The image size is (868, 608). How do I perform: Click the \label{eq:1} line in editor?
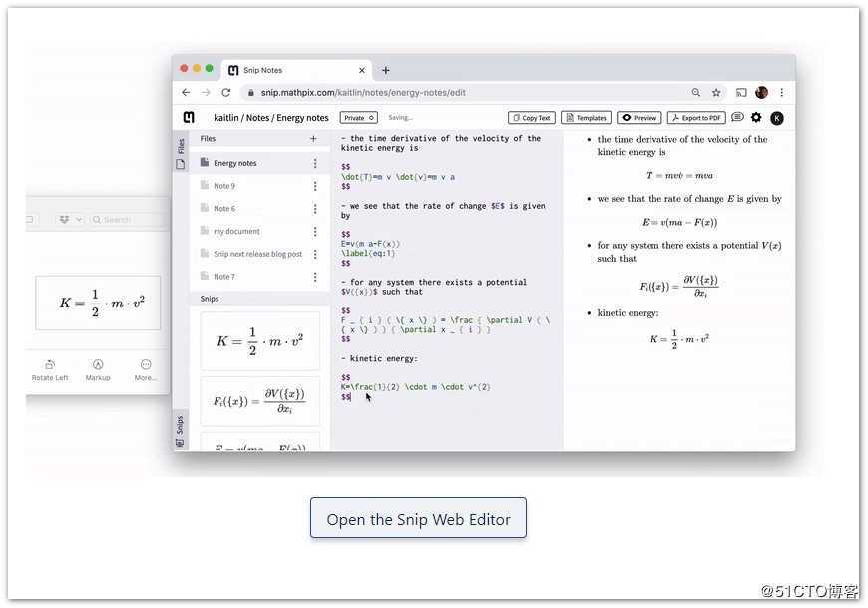pyautogui.click(x=368, y=253)
